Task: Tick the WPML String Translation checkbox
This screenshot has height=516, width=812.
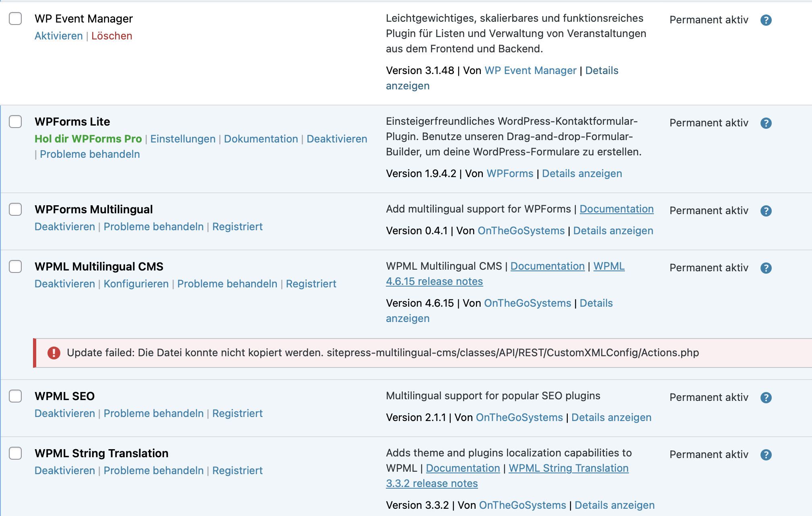Action: point(15,453)
